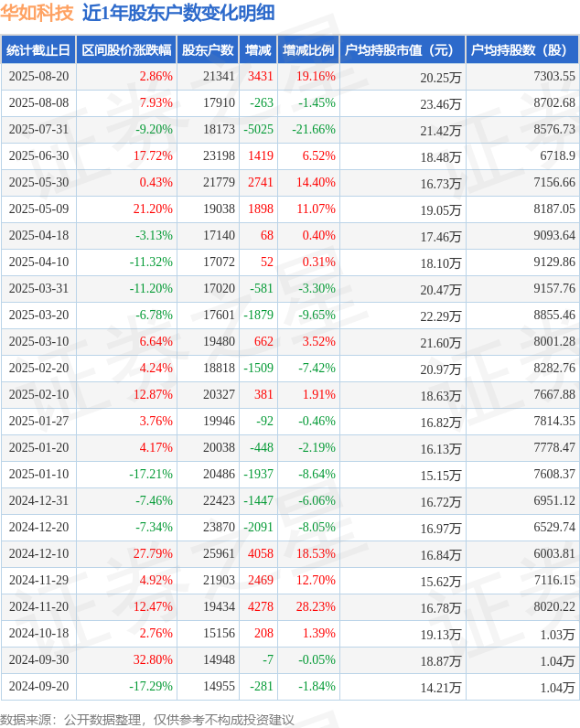The height and width of the screenshot is (728, 580).
Task: Select the 增减 column header
Action: pyautogui.click(x=258, y=49)
